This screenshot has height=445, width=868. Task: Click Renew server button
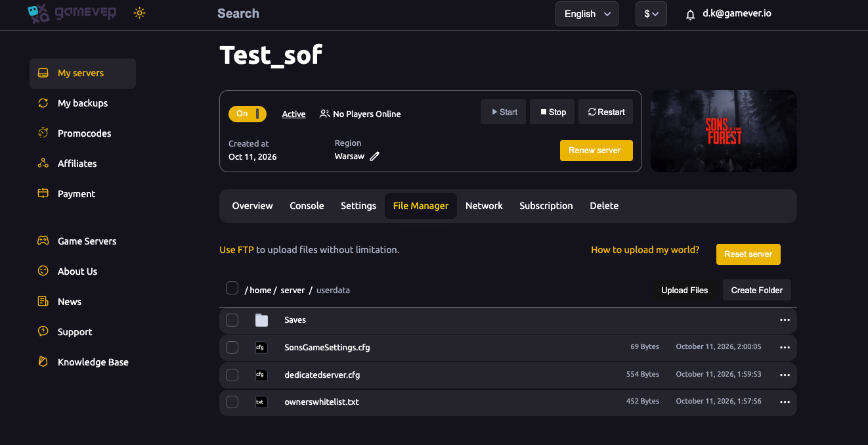coord(596,151)
